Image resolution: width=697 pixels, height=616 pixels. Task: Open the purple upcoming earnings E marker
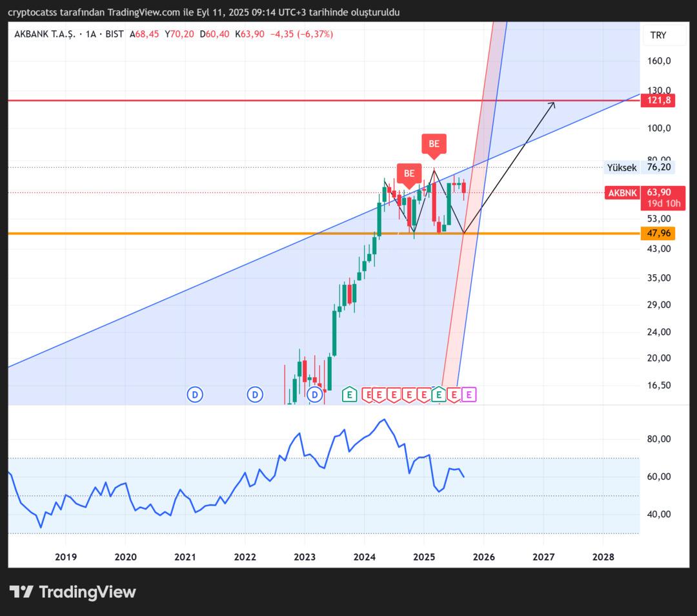(x=469, y=395)
